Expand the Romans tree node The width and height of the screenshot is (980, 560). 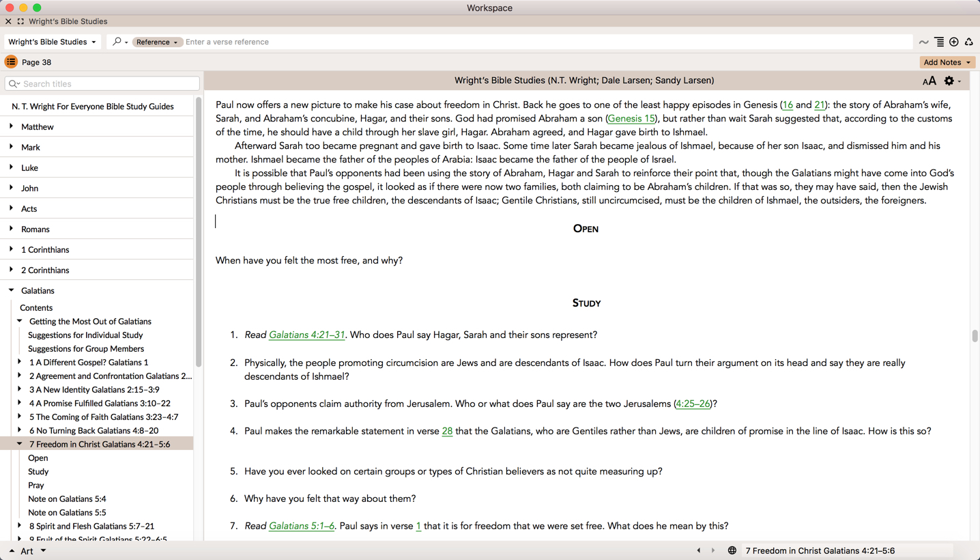pos(12,229)
